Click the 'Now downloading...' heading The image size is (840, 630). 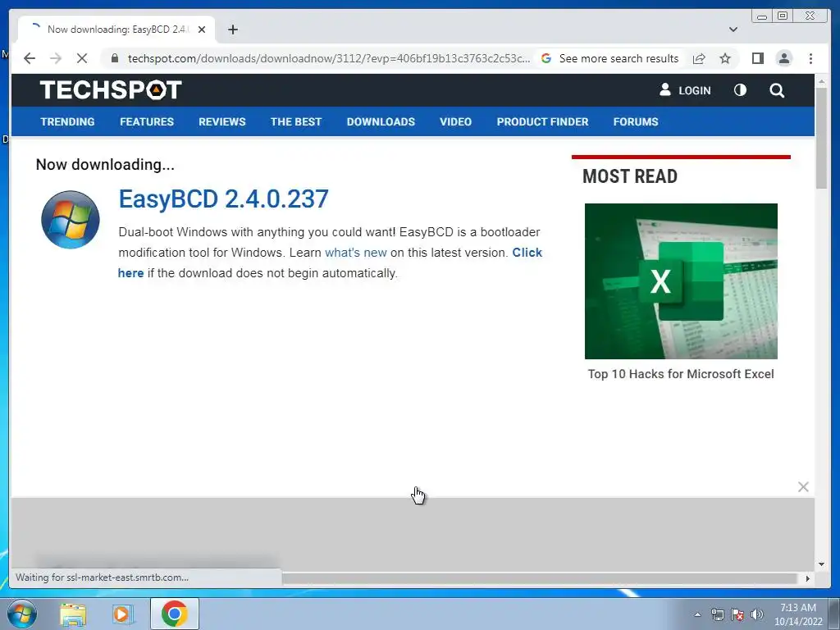coord(105,164)
